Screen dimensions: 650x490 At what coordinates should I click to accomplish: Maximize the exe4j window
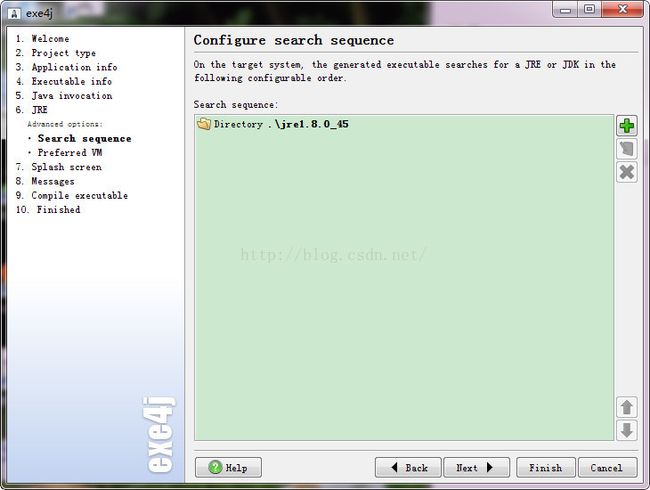point(589,10)
